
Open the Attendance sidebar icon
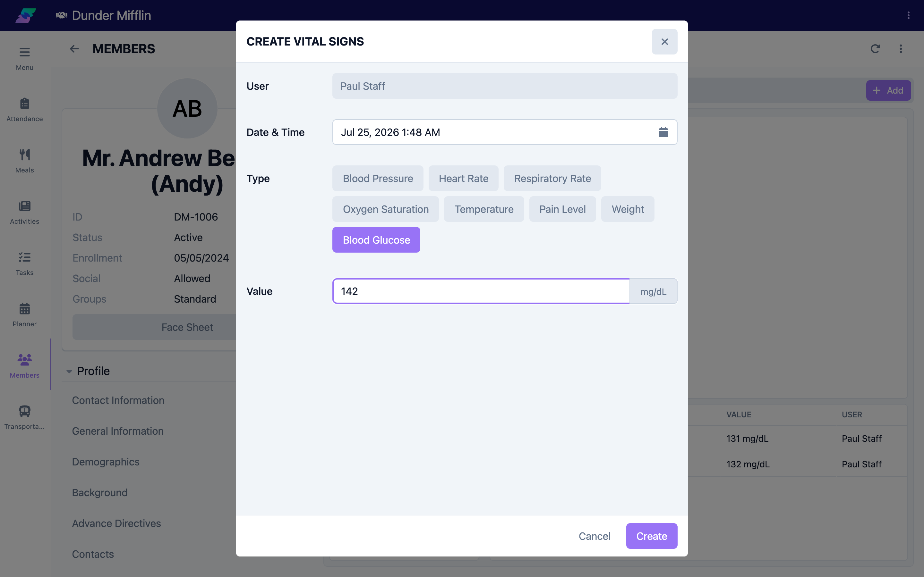(x=24, y=104)
